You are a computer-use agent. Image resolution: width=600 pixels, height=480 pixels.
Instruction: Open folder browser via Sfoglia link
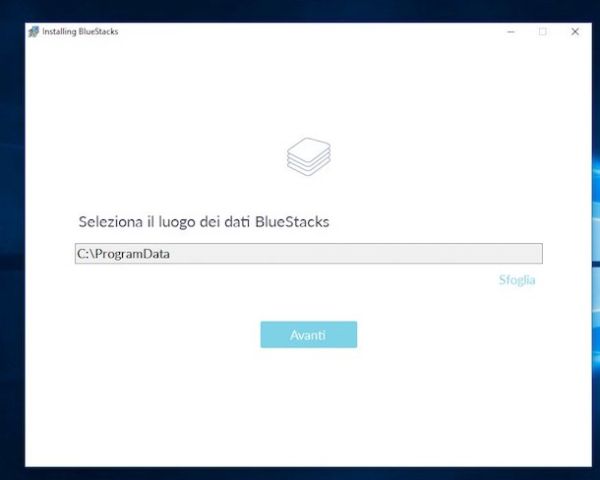(517, 280)
